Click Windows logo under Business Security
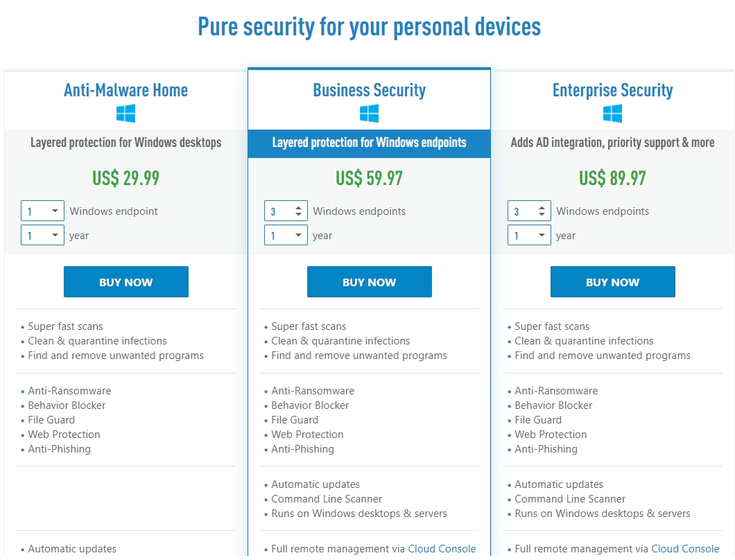Viewport: 735px width, 560px height. (x=369, y=114)
